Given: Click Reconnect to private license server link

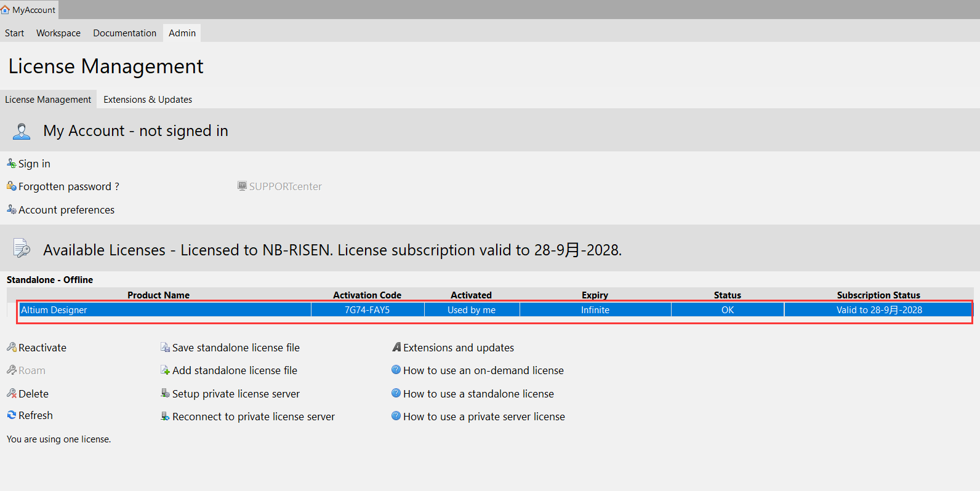Looking at the screenshot, I should click(254, 417).
